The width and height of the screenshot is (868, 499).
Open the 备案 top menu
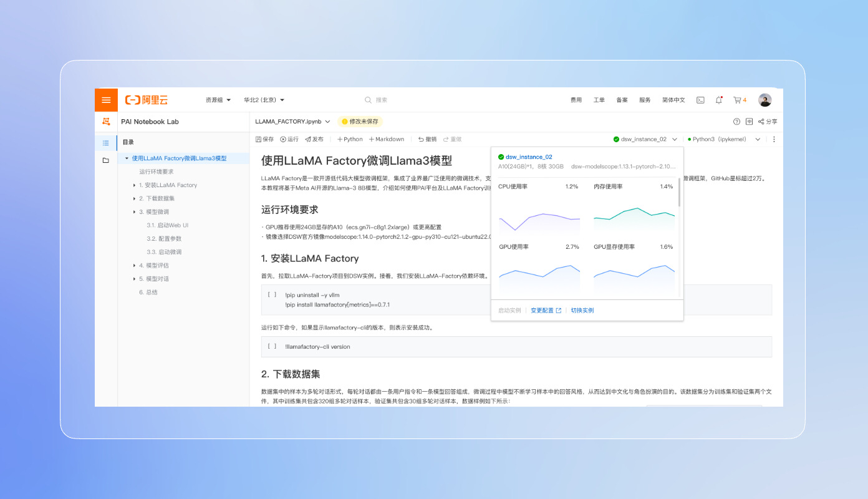click(x=622, y=100)
